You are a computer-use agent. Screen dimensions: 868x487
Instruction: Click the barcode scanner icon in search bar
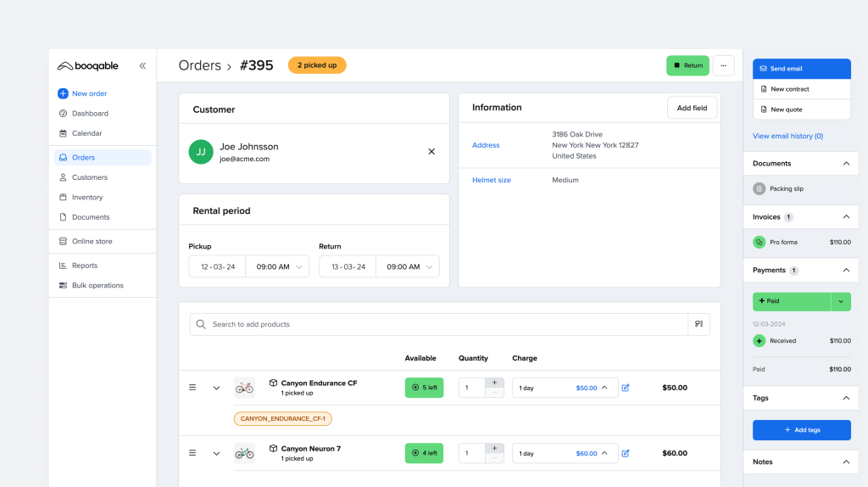(x=698, y=324)
